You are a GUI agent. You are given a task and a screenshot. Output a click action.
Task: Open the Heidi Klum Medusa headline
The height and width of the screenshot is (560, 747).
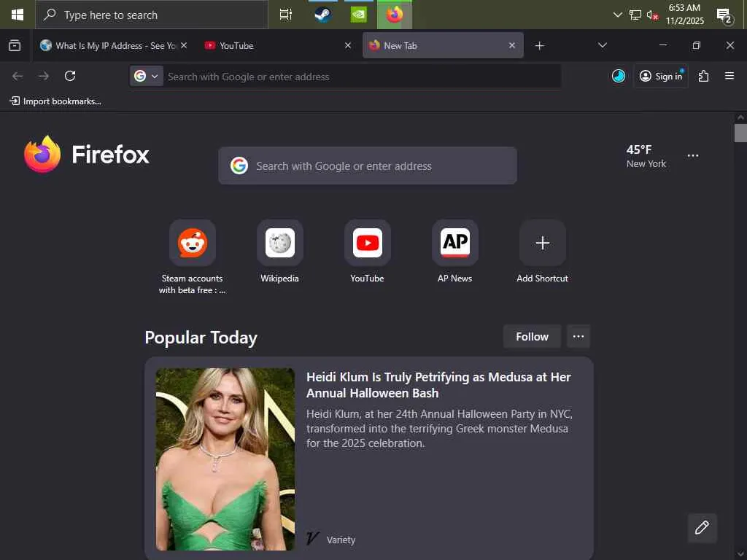(x=438, y=385)
